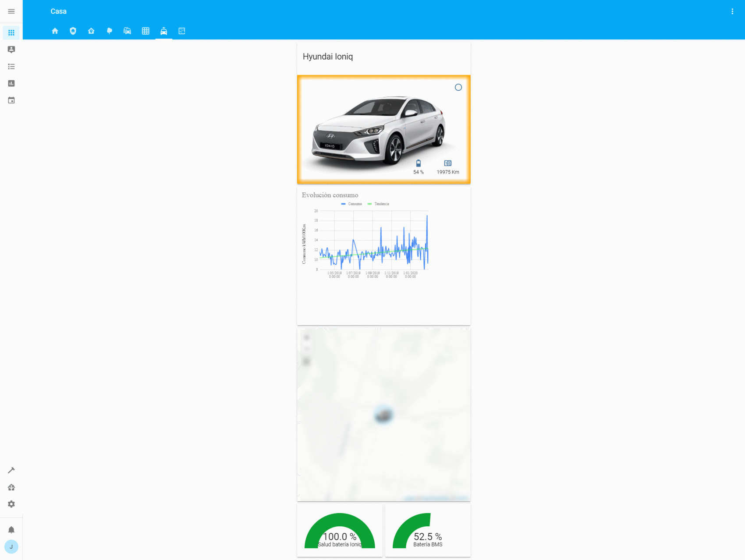Viewport: 745px width, 560px height.
Task: Click the Hyundai Ioniq card title
Action: (328, 57)
